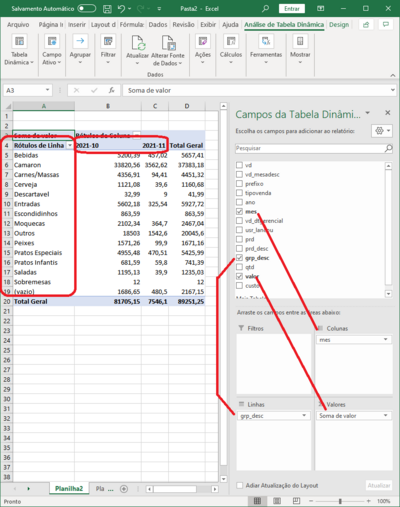This screenshot has width=400, height=507.
Task: Collapse the ribbon with chevron
Action: coord(393,75)
